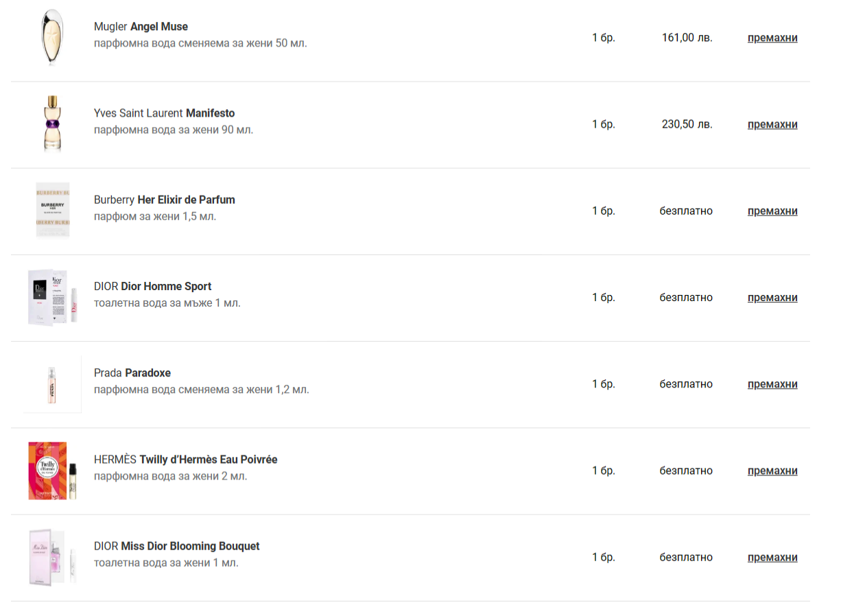Click the Prada Paradoxe product name
Viewport: 841px width, 616px height.
pyautogui.click(x=132, y=373)
